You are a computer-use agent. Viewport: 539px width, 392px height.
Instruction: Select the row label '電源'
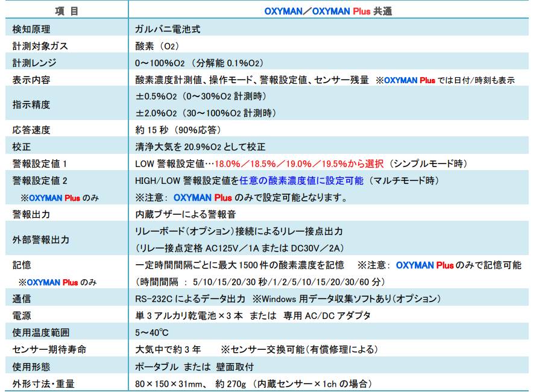21,315
